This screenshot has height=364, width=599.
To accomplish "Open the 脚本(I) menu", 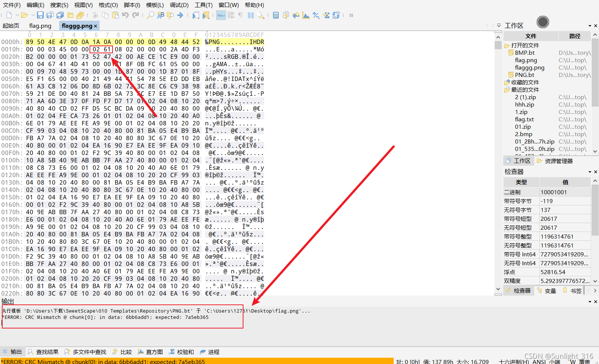I will pyautogui.click(x=132, y=5).
